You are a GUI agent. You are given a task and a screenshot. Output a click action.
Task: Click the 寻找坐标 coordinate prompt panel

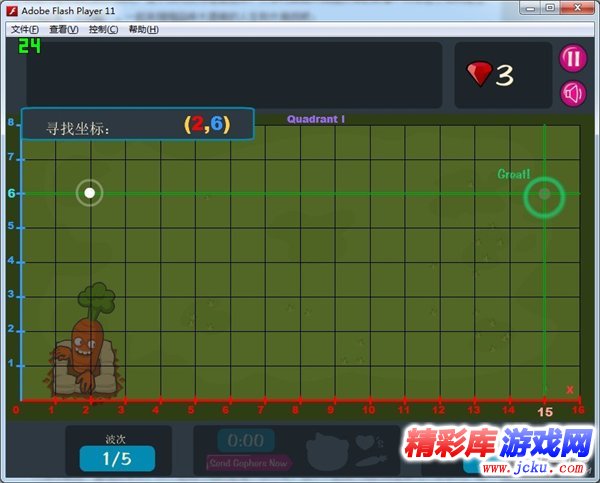(x=137, y=125)
